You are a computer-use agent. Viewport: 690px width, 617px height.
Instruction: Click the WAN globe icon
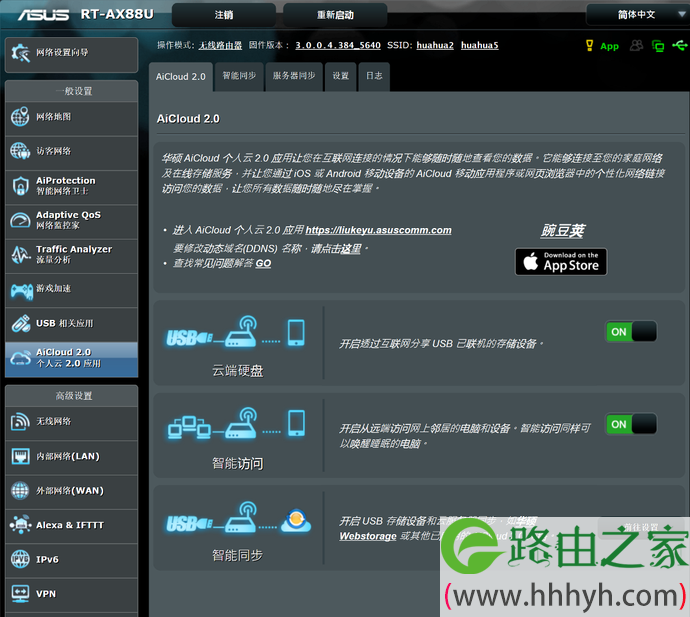click(20, 491)
